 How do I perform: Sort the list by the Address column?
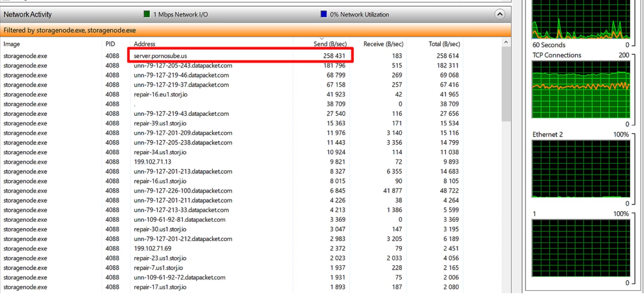[144, 44]
